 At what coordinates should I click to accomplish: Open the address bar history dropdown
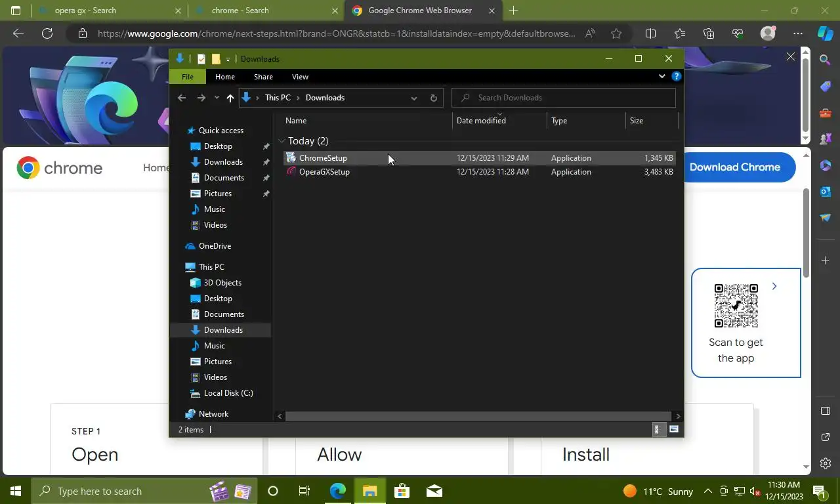[413, 98]
